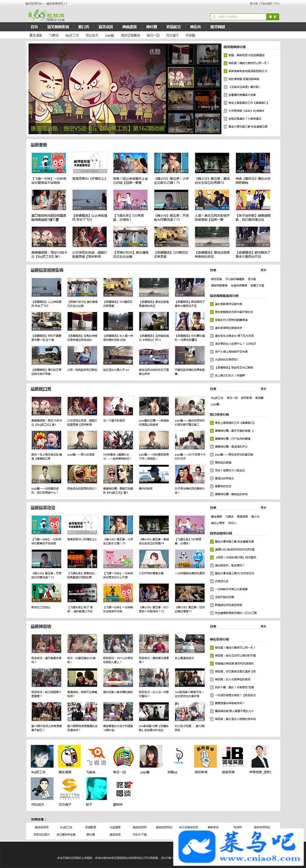Click the green 搜索 search button
Image resolution: width=306 pixels, height=868 pixels.
tap(273, 17)
